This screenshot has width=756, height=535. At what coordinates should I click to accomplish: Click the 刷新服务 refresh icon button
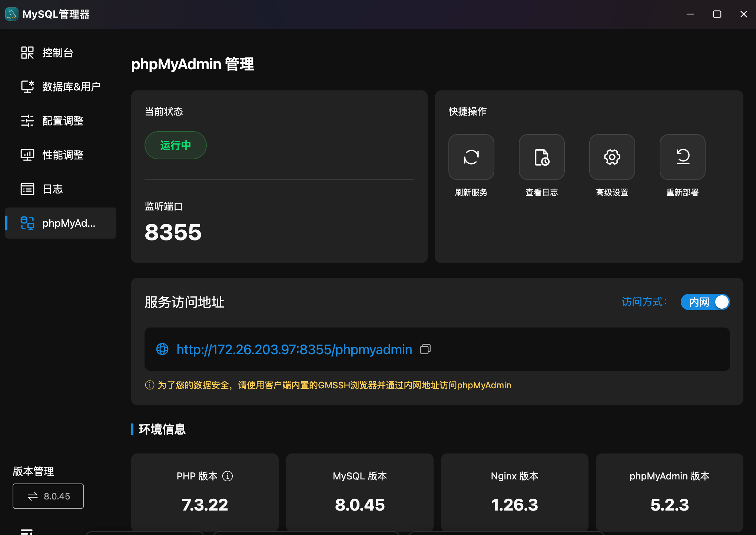click(471, 157)
